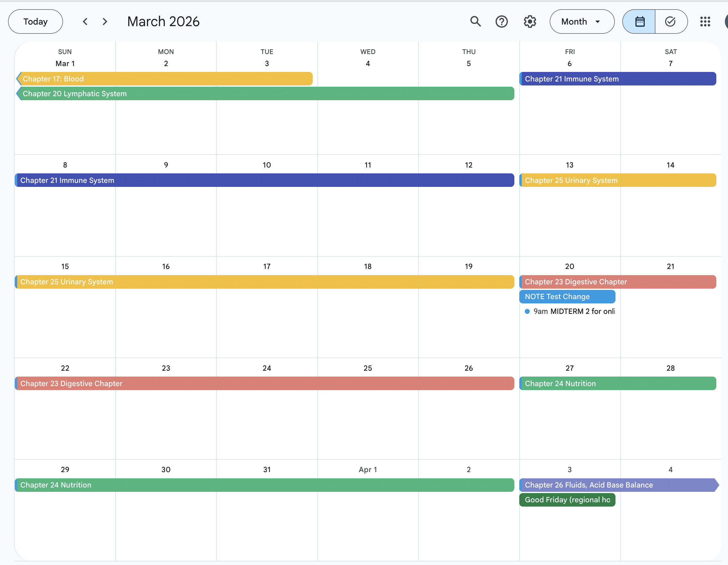Expand the Month selector chevron
The image size is (728, 565).
(x=598, y=21)
